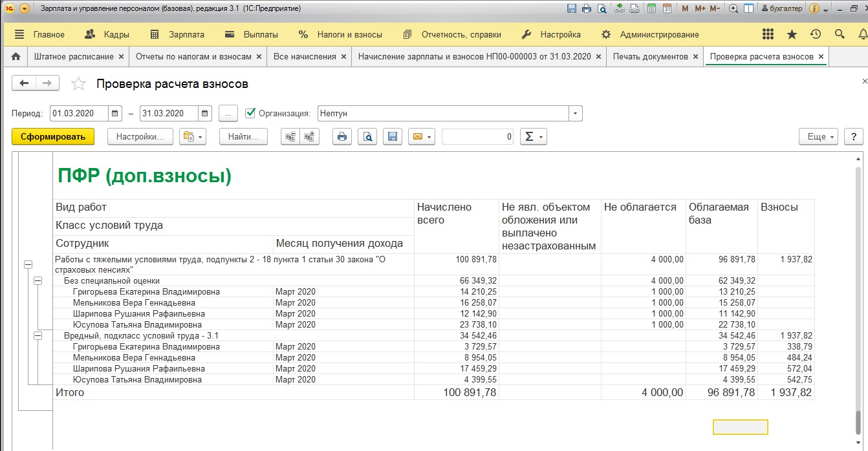Add this report to favorites with the star
868x451 pixels.
[78, 83]
